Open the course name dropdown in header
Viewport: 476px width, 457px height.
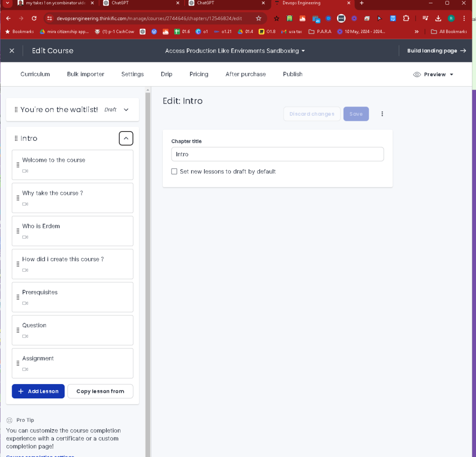tap(235, 51)
